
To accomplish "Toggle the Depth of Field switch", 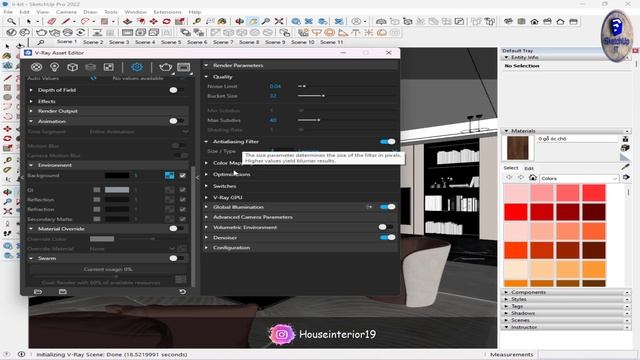I will coord(176,90).
